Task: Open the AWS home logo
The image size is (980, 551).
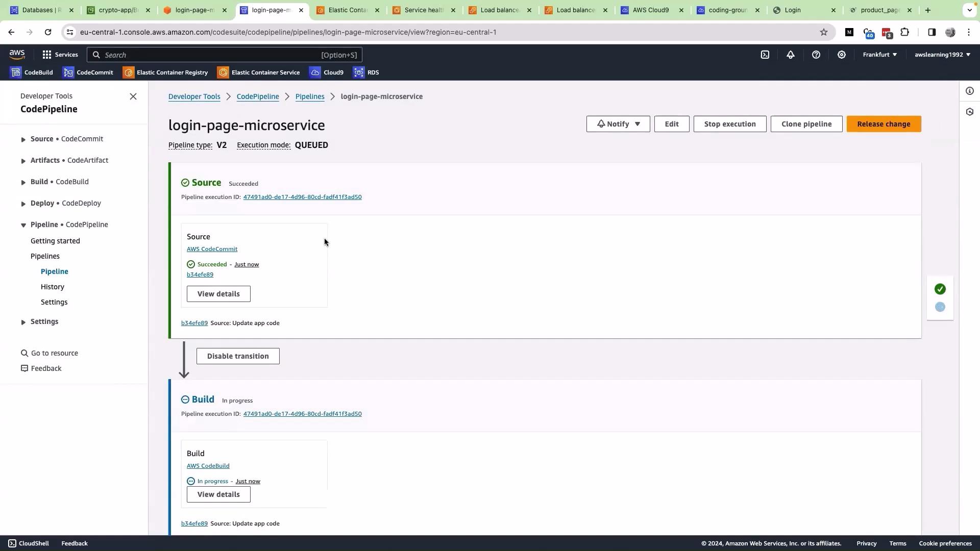Action: point(17,55)
